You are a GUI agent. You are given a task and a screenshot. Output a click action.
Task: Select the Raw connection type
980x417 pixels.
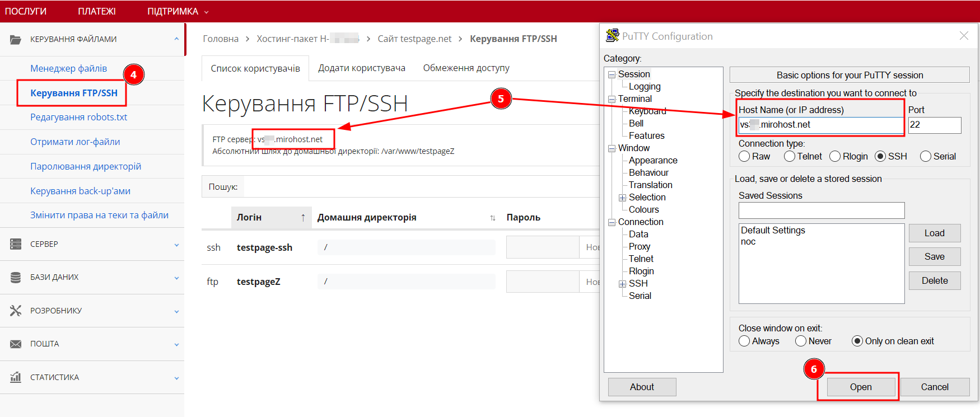tap(744, 157)
